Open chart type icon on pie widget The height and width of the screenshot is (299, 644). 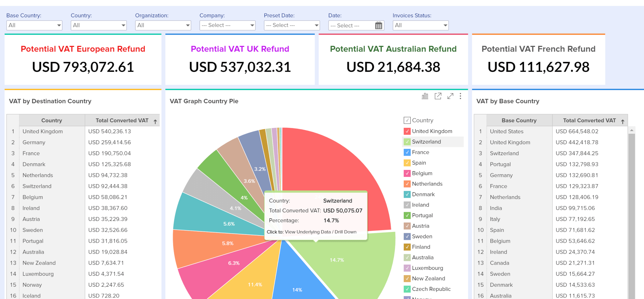425,96
